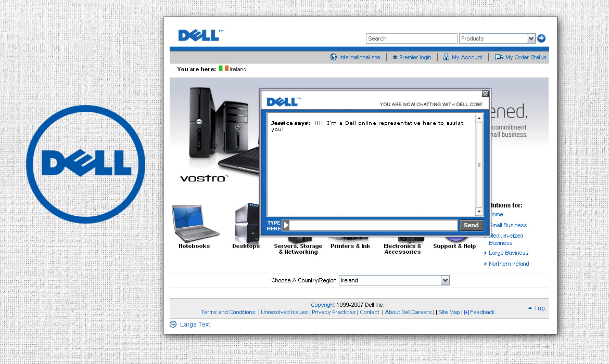Open the Premier login link

415,57
